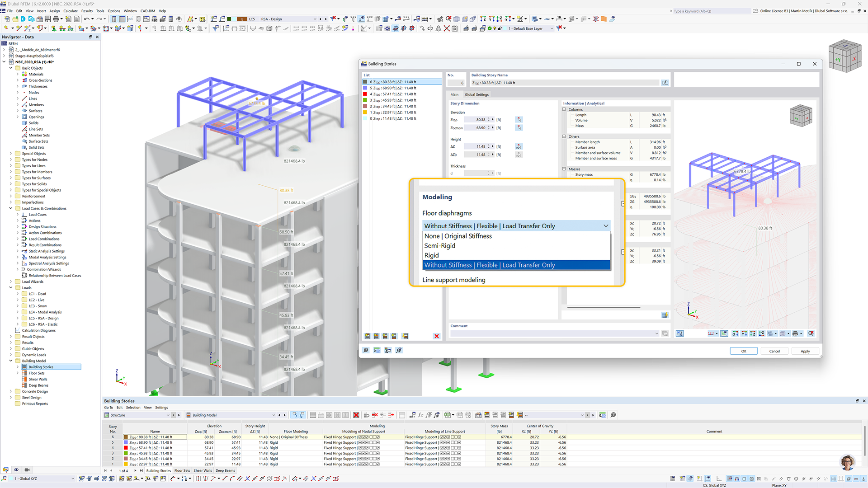This screenshot has width=868, height=488.
Task: Click the red X delete icon in table toolbar
Action: pyautogui.click(x=356, y=415)
